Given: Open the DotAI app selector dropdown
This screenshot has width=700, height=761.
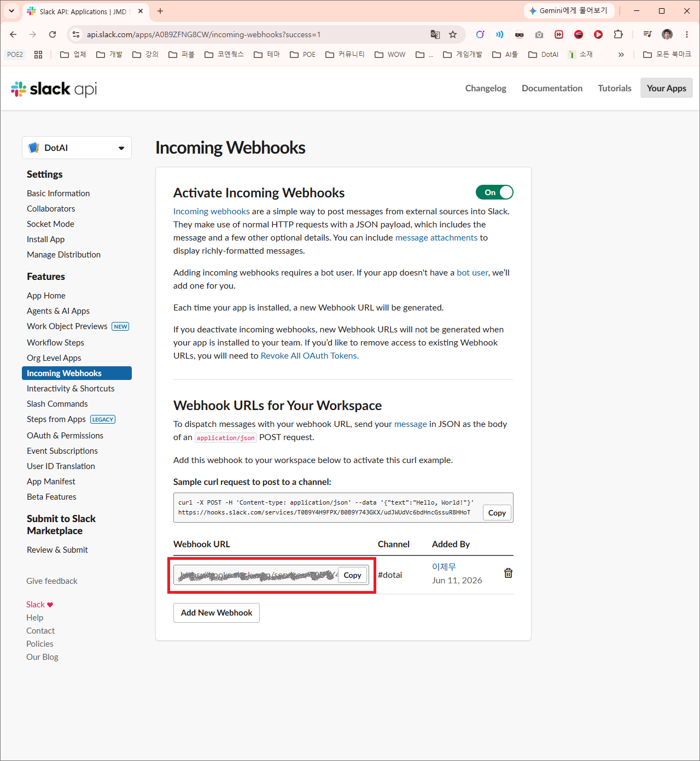Looking at the screenshot, I should (x=77, y=148).
